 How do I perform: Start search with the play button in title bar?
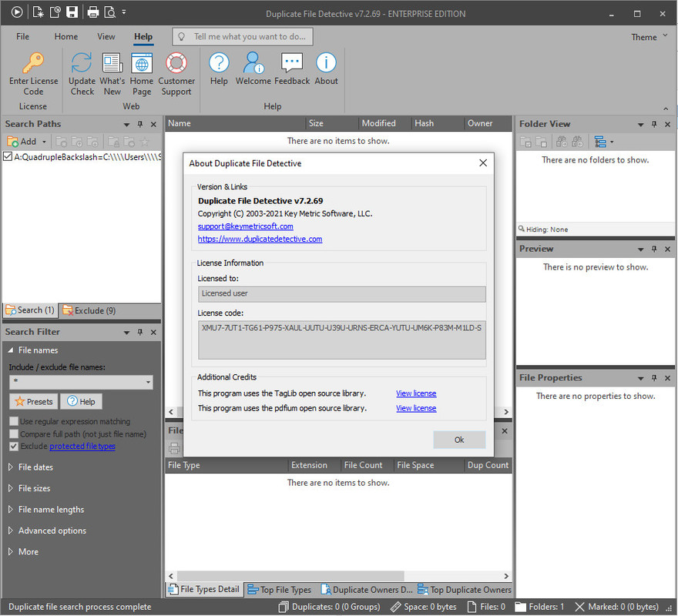tap(17, 12)
